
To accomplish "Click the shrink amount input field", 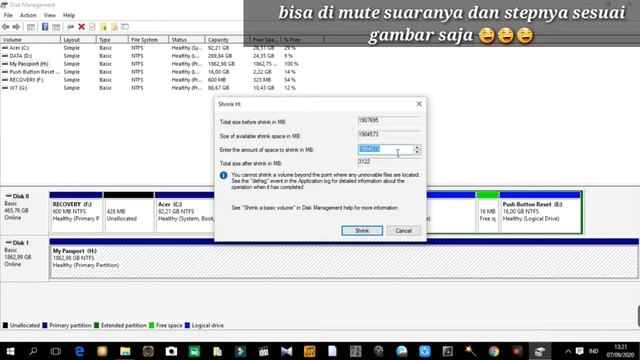I will (x=386, y=149).
